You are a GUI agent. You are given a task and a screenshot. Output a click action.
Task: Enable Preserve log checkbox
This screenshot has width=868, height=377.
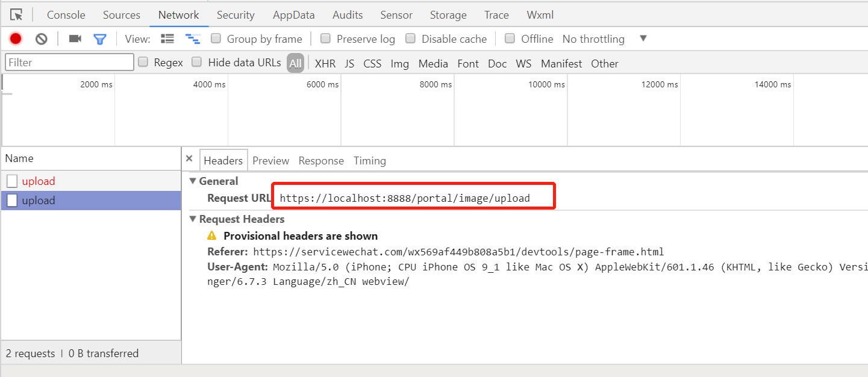[326, 39]
